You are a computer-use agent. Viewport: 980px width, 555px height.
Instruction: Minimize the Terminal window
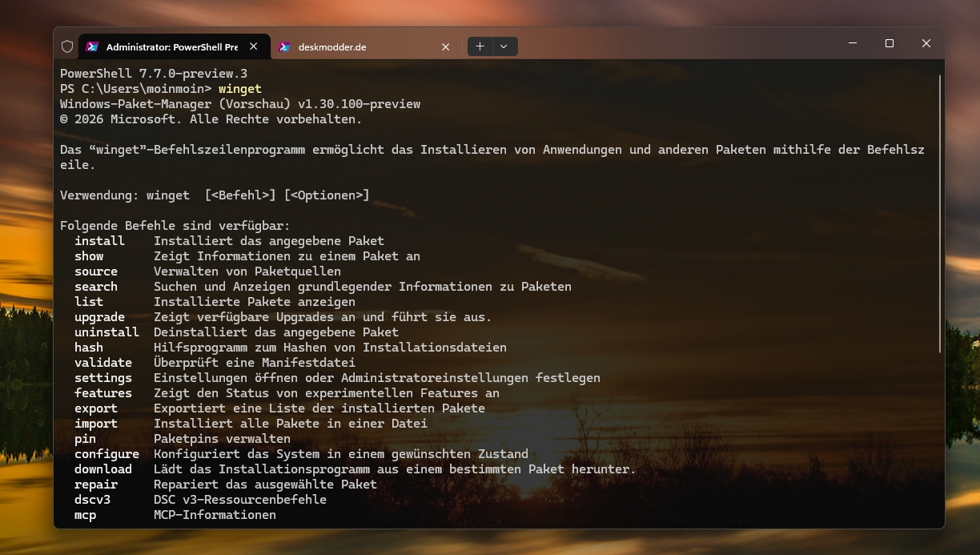tap(852, 43)
